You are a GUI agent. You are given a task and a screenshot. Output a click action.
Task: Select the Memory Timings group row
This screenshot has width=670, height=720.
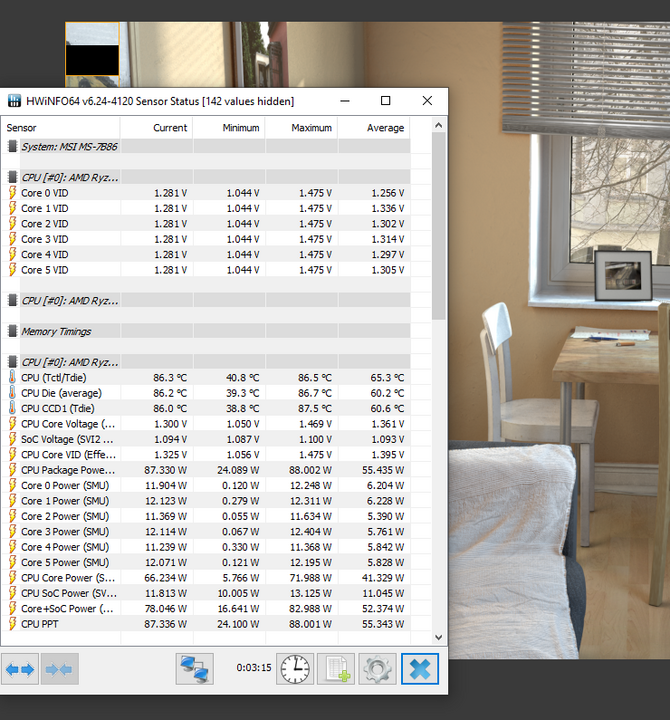206,331
